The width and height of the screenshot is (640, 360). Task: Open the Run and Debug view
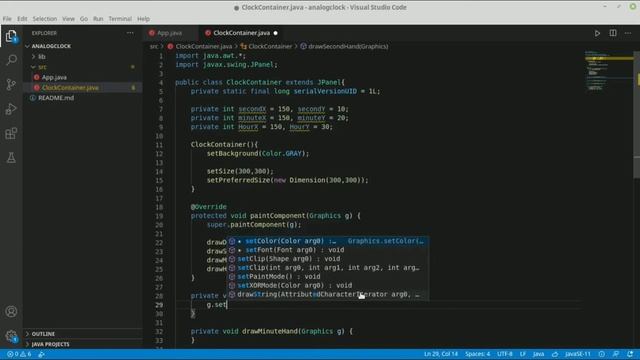coord(11,109)
